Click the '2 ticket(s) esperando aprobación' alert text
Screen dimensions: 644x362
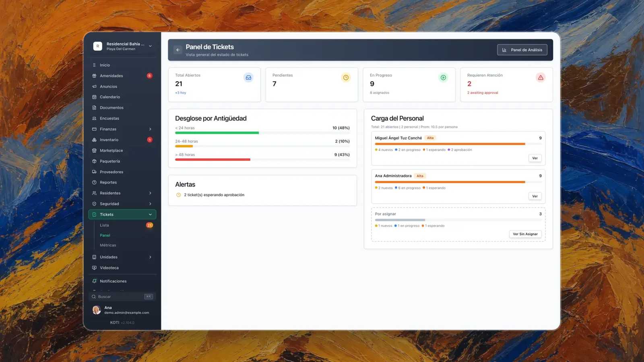pyautogui.click(x=214, y=195)
